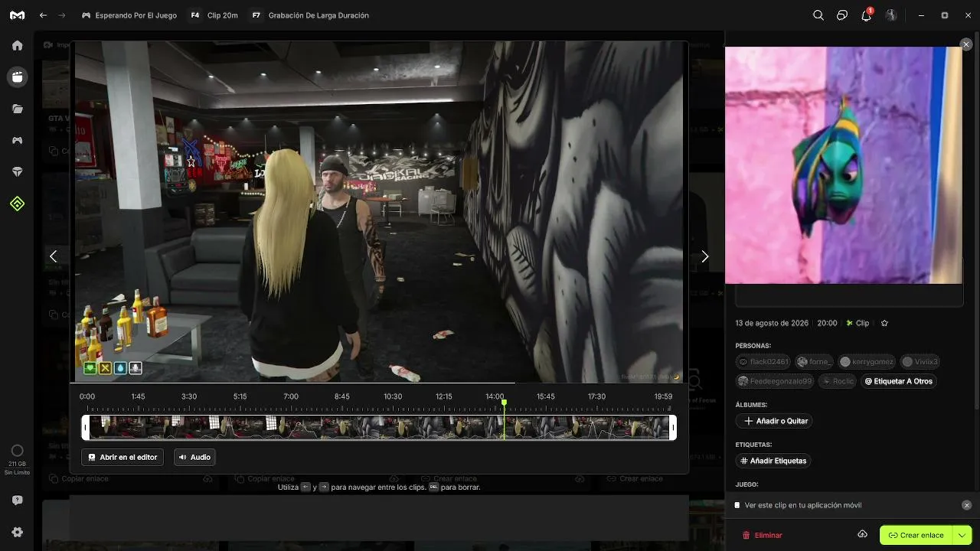Open the notifications bell

867,15
